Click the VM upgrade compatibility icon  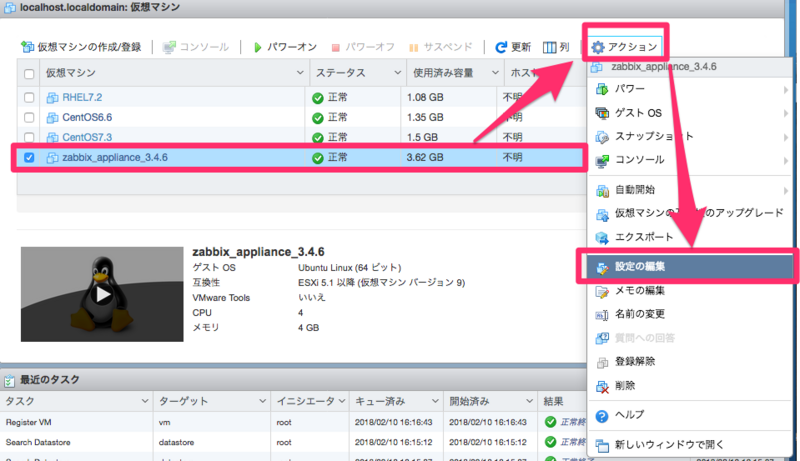point(602,214)
